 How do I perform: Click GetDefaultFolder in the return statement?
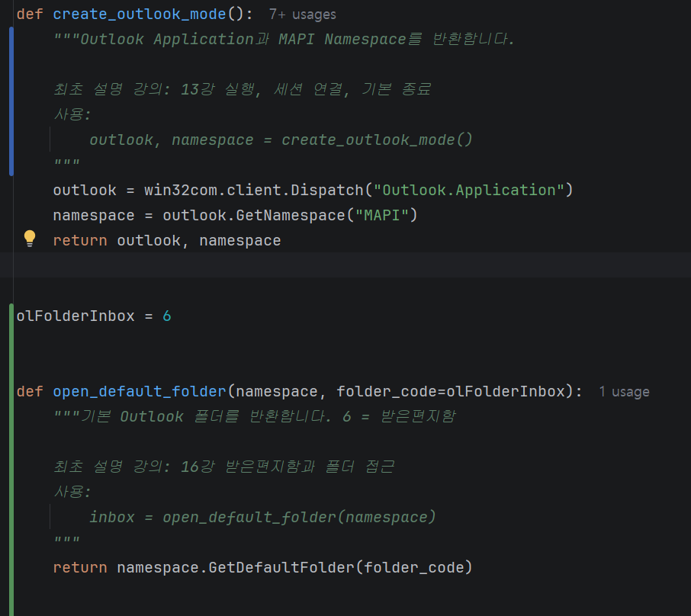[281, 567]
